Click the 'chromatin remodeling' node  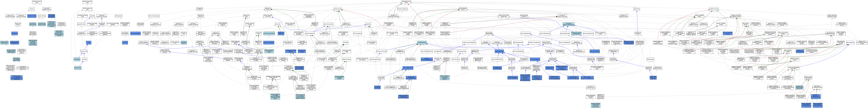[269, 43]
